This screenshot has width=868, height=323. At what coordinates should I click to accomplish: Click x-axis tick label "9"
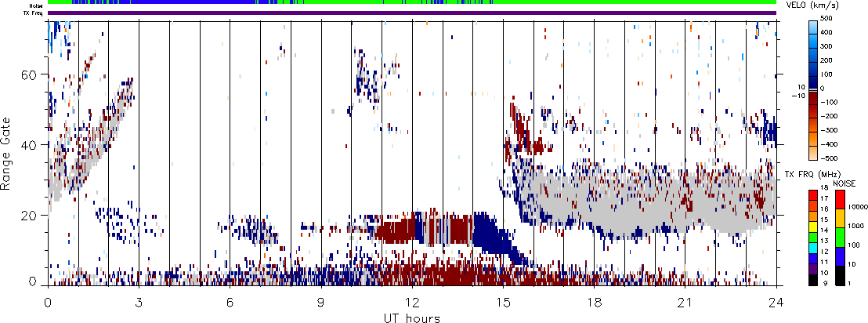point(321,303)
